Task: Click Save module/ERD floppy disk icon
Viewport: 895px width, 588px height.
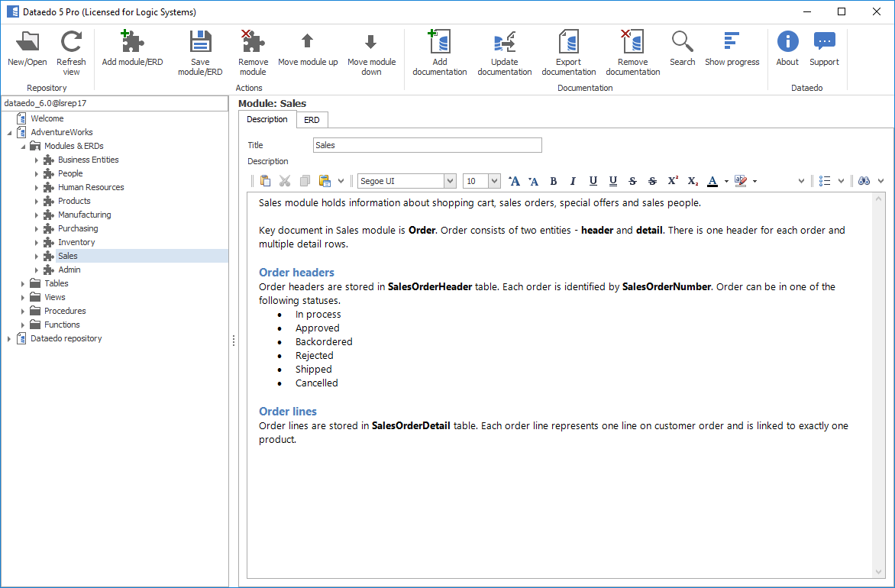Action: [200, 43]
